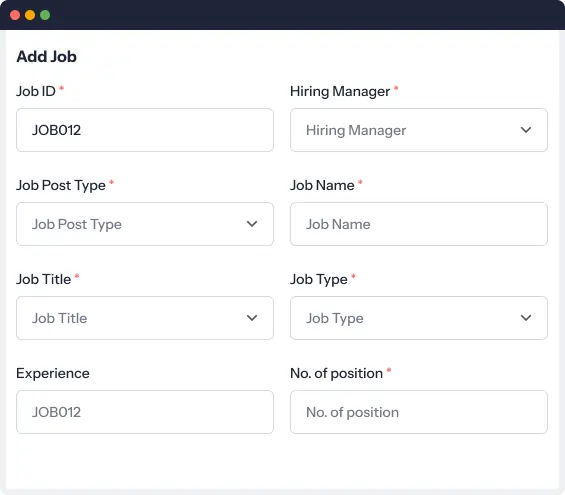Viewport: 565px width, 495px height.
Task: Click the yellow minimize window button
Action: [30, 15]
